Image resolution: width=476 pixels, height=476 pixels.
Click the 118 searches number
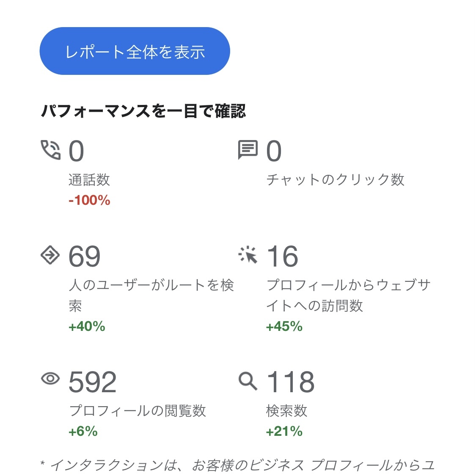(291, 382)
